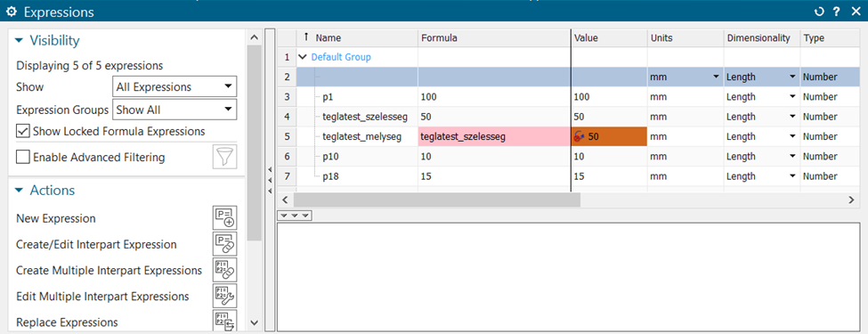The image size is (868, 334).
Task: Click the reset dialog icon in title bar
Action: 820,12
